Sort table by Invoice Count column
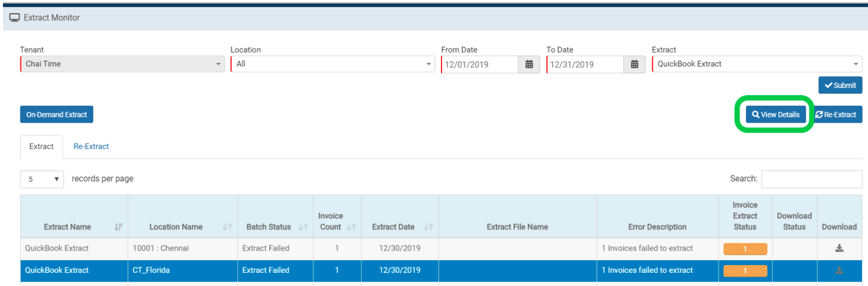The height and width of the screenshot is (286, 868). pyautogui.click(x=351, y=227)
